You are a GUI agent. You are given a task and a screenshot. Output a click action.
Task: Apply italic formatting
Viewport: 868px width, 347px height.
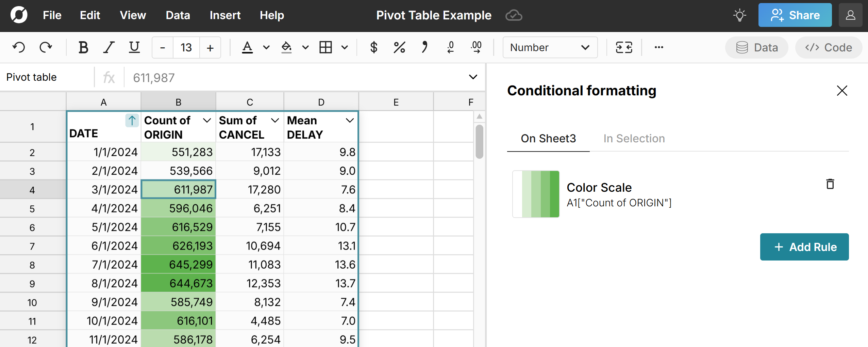(108, 47)
